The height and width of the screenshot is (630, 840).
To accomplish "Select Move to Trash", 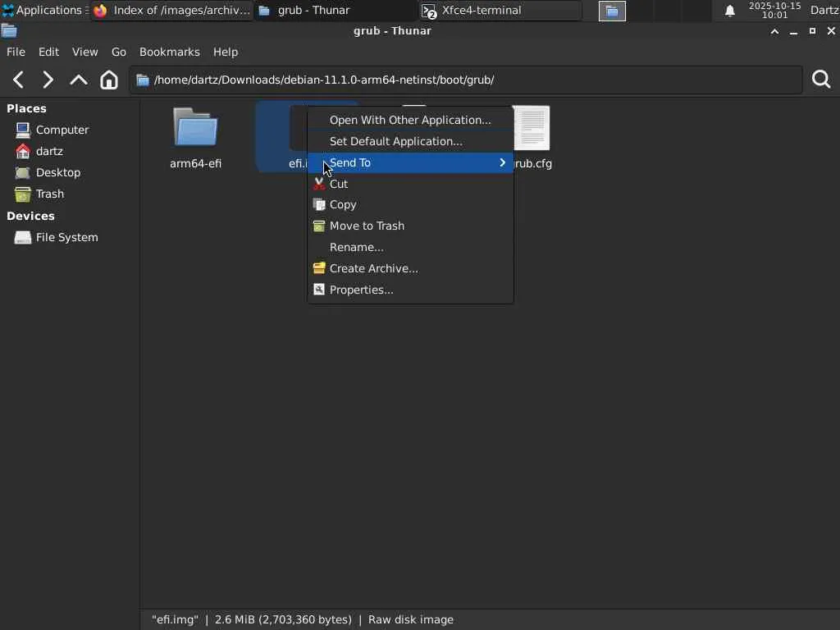I will [x=367, y=226].
